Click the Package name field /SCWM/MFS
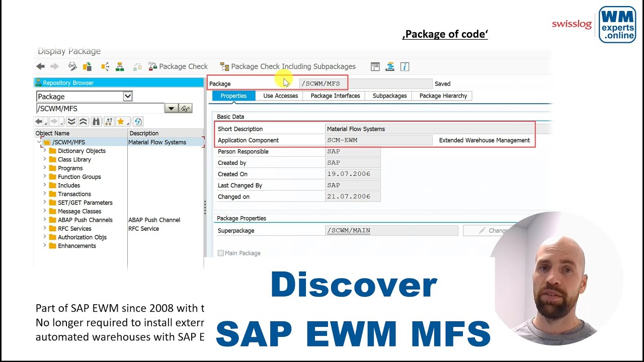 point(365,83)
